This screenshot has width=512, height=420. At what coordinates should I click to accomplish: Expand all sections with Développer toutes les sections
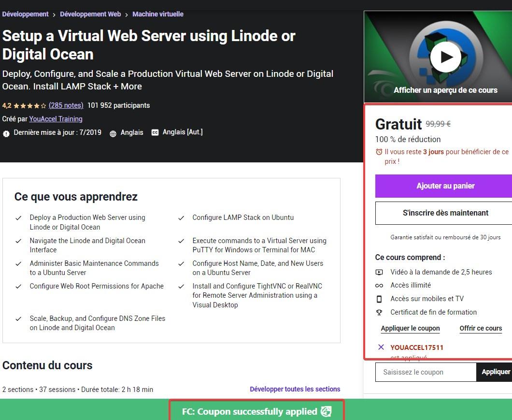click(295, 389)
